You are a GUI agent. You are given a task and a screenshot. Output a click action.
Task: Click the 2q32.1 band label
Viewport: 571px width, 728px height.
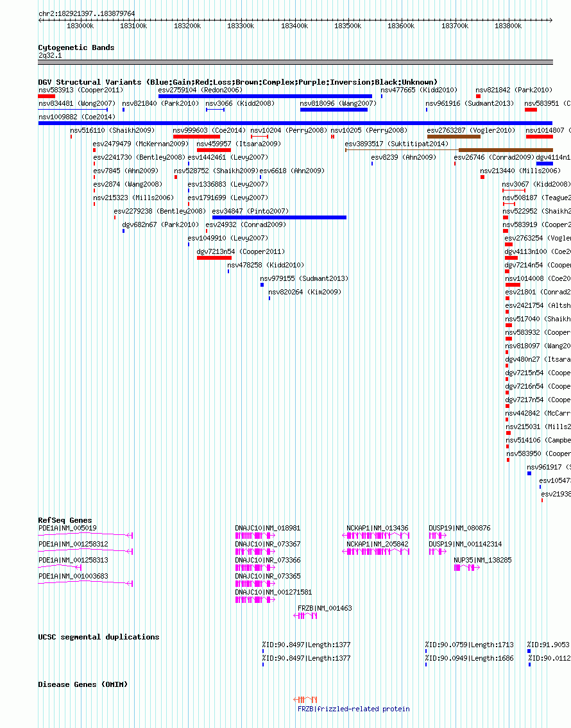tap(50, 55)
